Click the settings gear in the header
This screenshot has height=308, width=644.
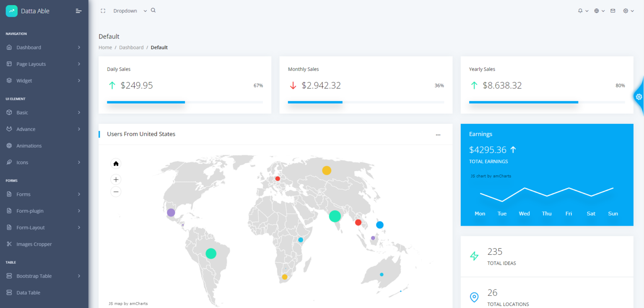click(626, 10)
